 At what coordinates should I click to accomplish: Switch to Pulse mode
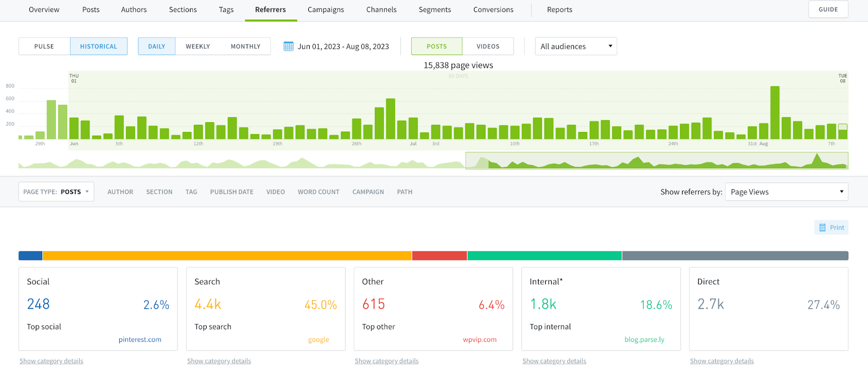tap(44, 46)
